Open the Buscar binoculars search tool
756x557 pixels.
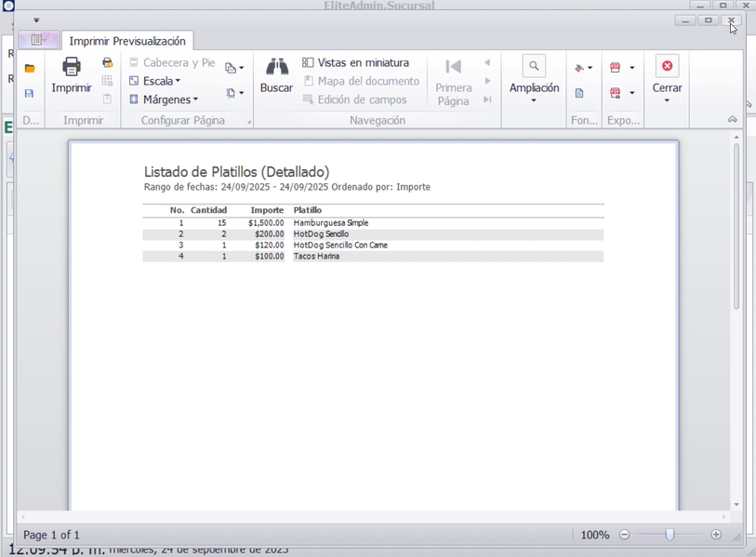pos(276,67)
